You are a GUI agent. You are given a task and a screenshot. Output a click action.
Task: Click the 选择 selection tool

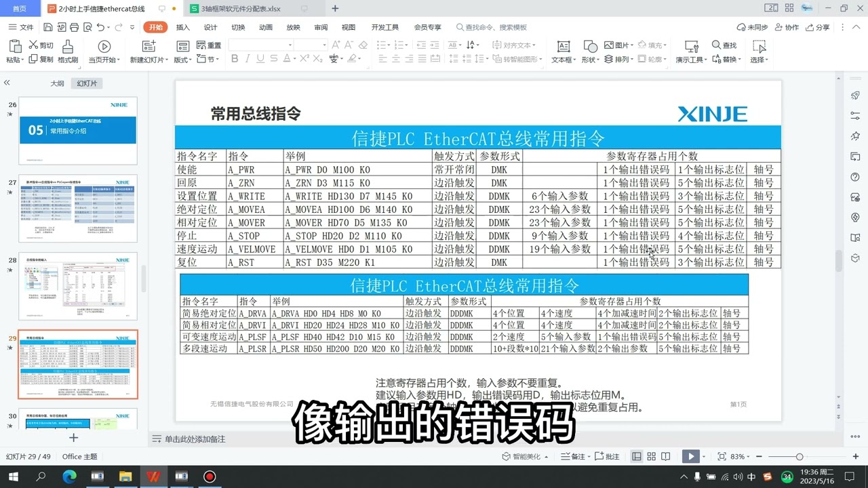(759, 52)
